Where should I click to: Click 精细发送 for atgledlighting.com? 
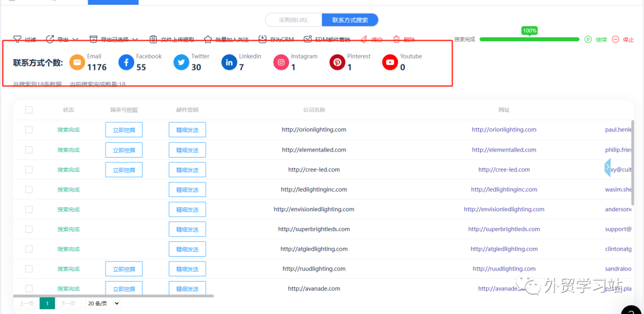187,249
